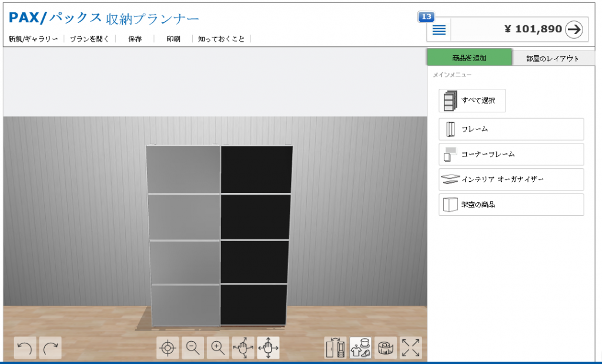Reset the view with the crosshair target icon
The image size is (602, 364).
point(168,348)
